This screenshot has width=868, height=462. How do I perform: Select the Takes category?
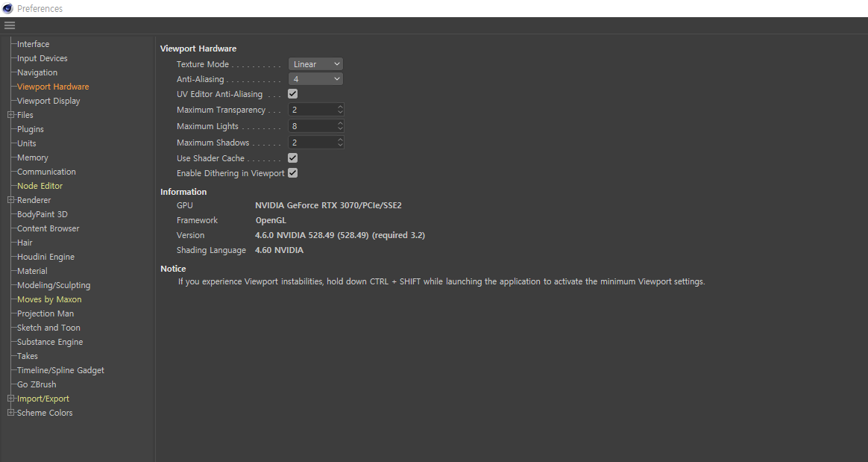click(x=28, y=356)
